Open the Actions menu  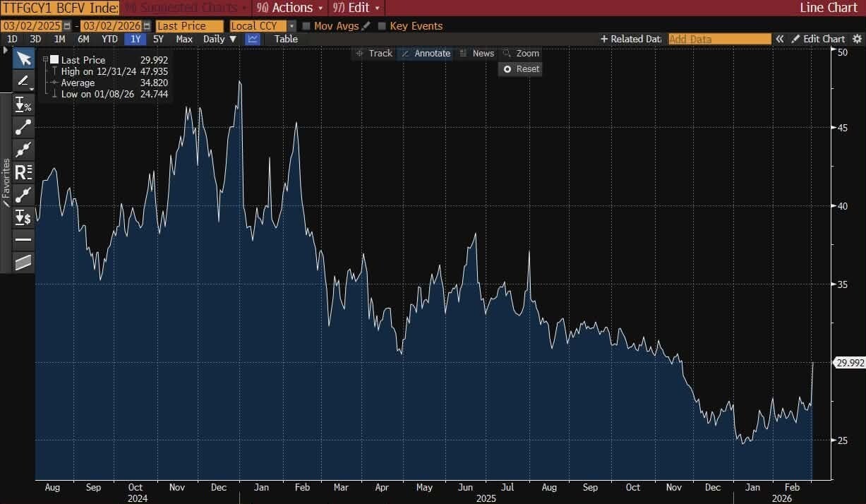289,8
